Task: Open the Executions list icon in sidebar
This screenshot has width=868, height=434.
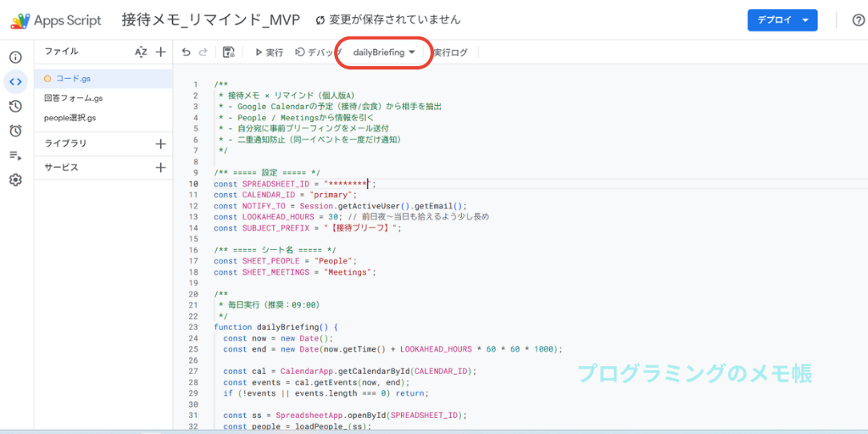Action: coord(15,155)
